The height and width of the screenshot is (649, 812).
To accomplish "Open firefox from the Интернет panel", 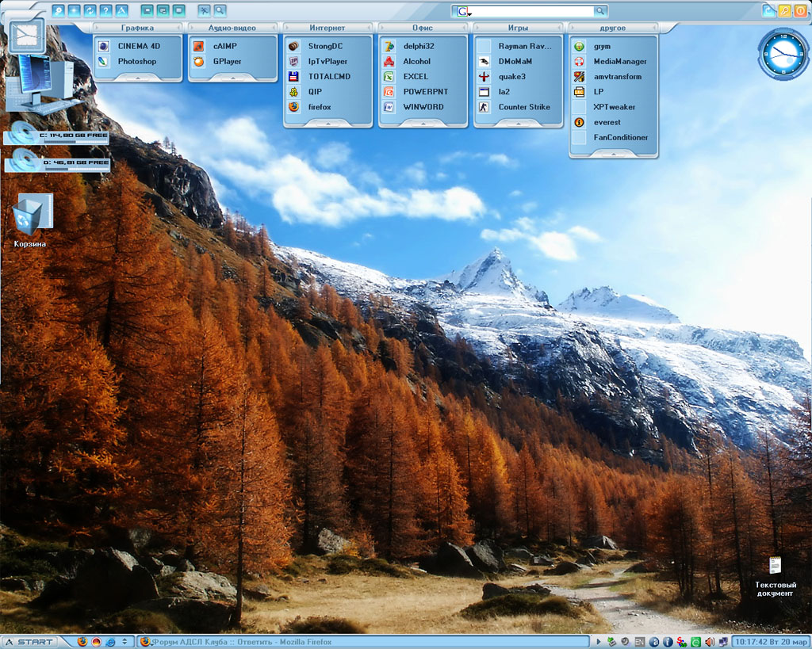I will pyautogui.click(x=319, y=107).
